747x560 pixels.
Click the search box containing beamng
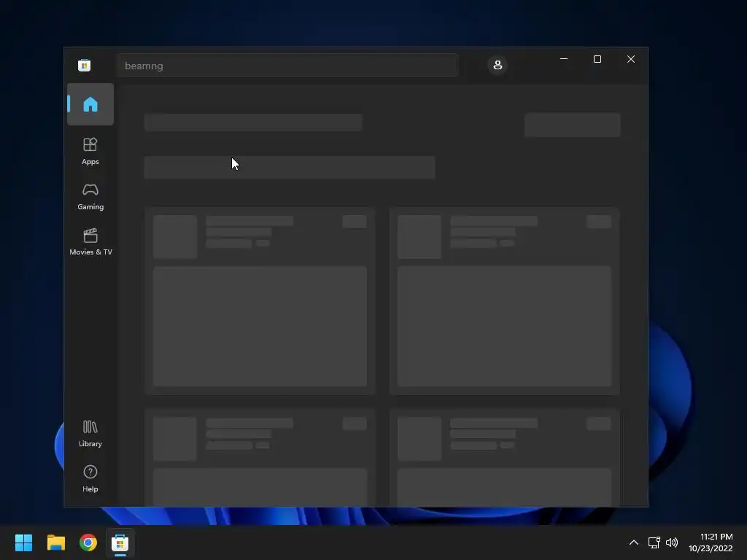coord(287,66)
